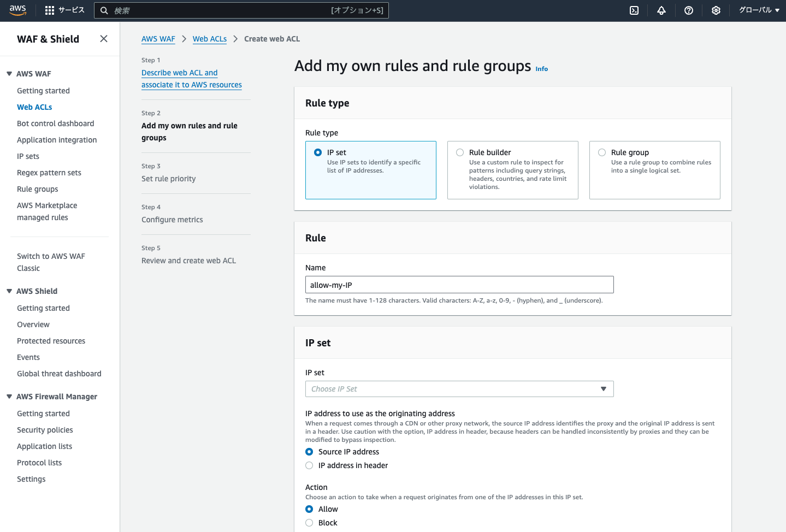Click Step 4 Configure metrics

tap(172, 220)
